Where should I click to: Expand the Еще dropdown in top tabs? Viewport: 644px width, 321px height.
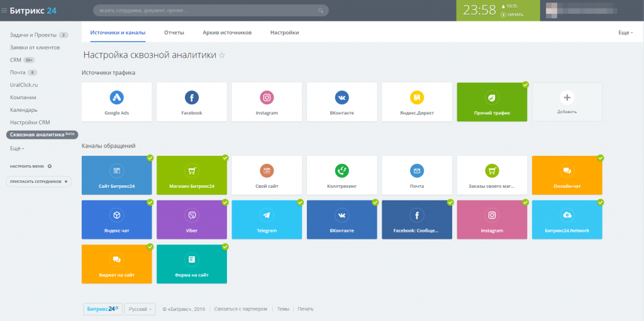[x=626, y=33]
